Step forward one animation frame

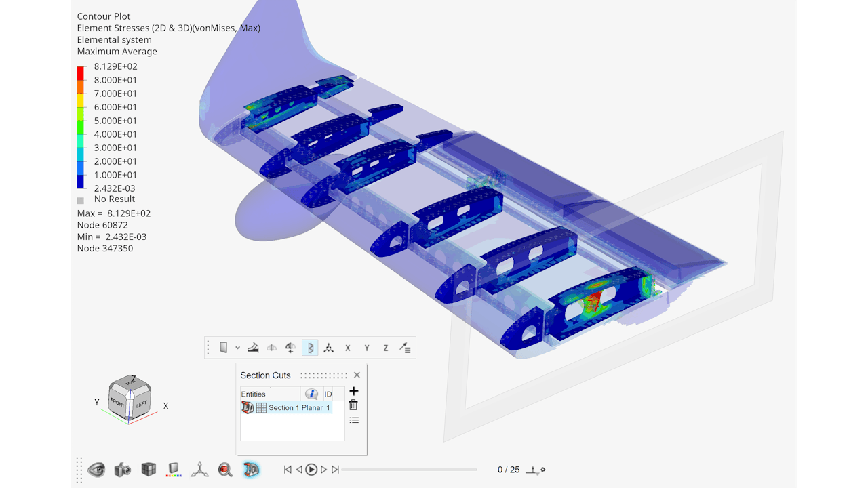(323, 470)
